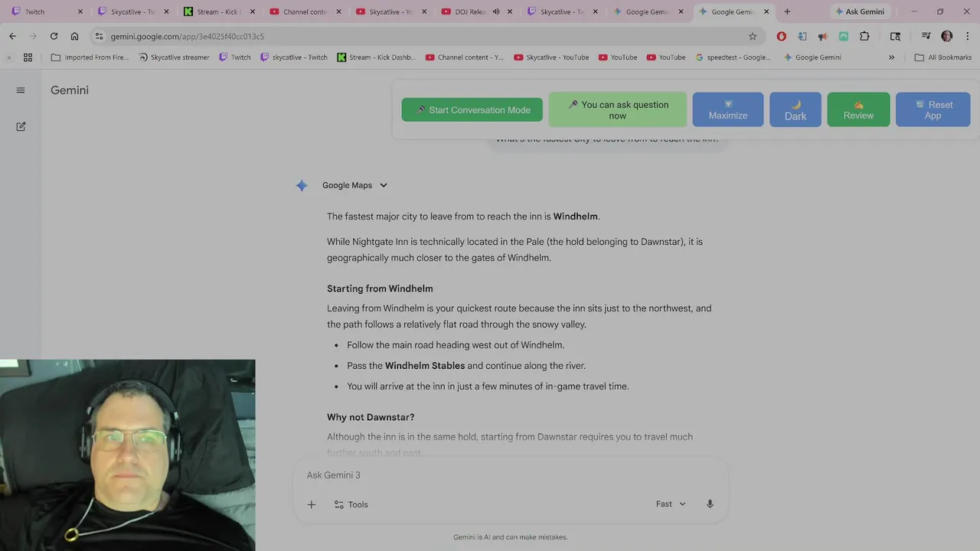Click the bold 'Windhelm Stables' text
This screenshot has width=980, height=551.
[x=425, y=366]
